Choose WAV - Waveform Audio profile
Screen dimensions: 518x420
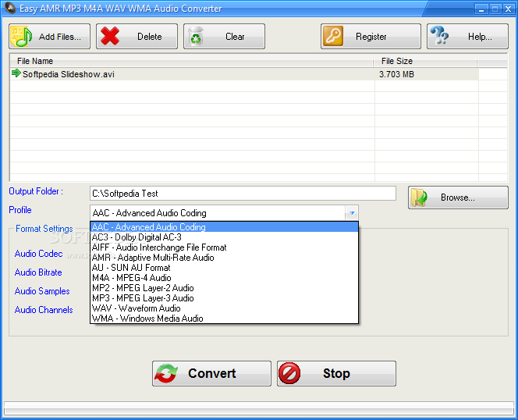[225, 308]
